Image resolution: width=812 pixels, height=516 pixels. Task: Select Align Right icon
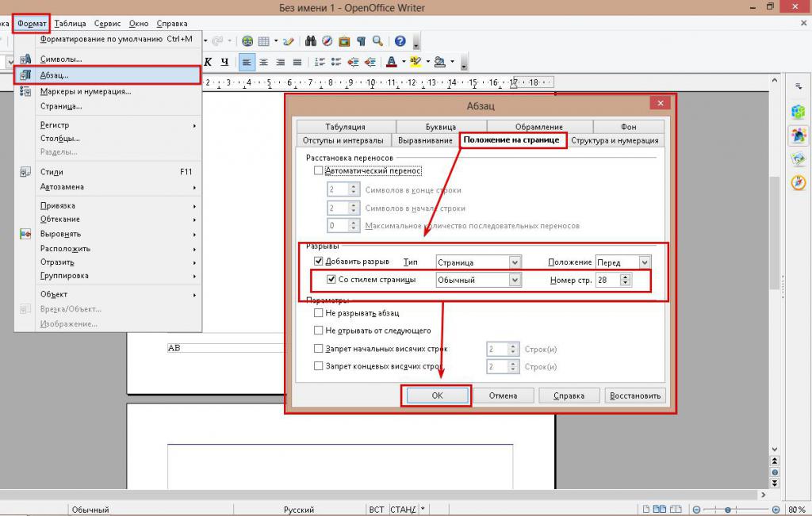coord(280,62)
